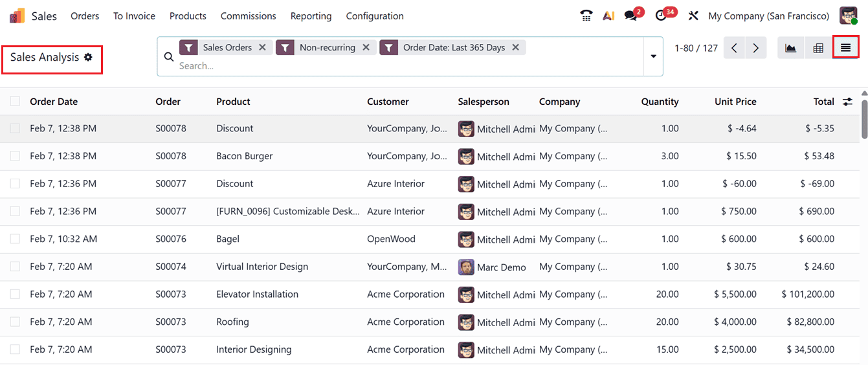This screenshot has width=868, height=365.
Task: Click total $ 101,200.00 cell
Action: [808, 294]
